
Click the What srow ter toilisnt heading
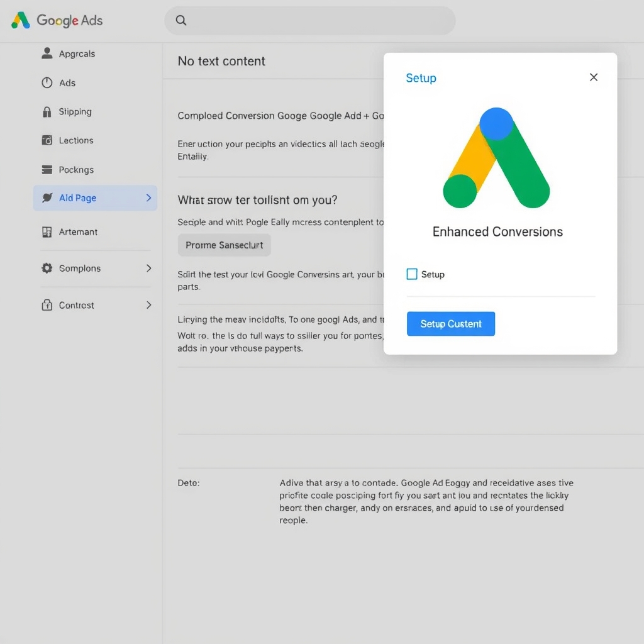click(257, 200)
